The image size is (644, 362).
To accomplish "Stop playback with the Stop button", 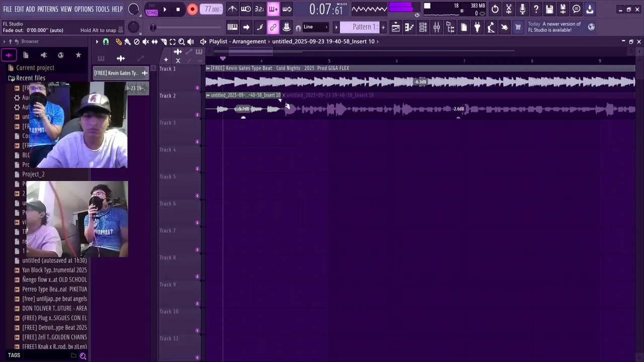I will 178,9.
